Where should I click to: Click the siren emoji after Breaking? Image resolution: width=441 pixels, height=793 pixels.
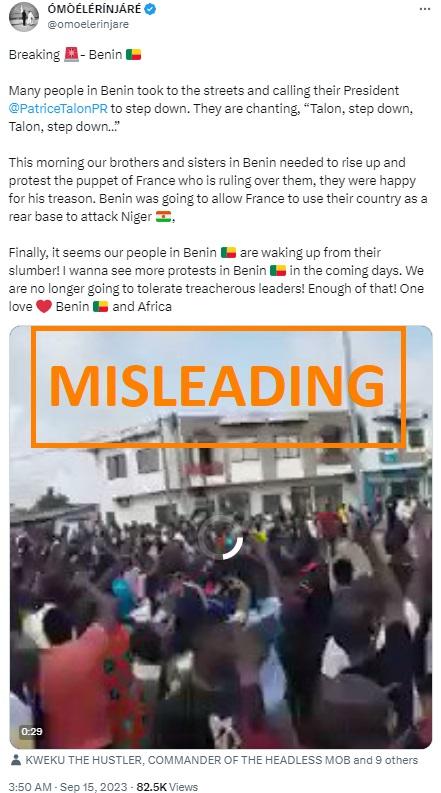[71, 55]
